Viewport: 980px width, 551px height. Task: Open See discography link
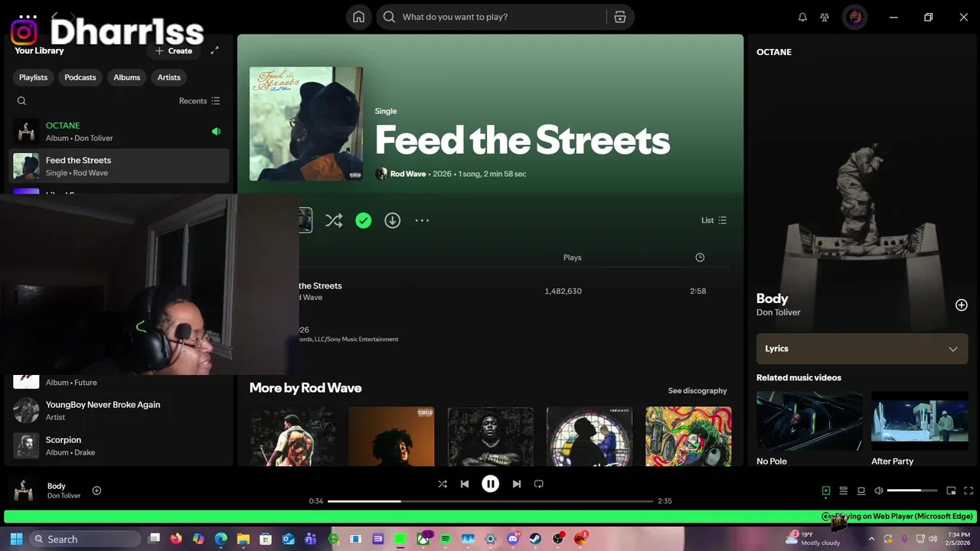[x=697, y=390]
